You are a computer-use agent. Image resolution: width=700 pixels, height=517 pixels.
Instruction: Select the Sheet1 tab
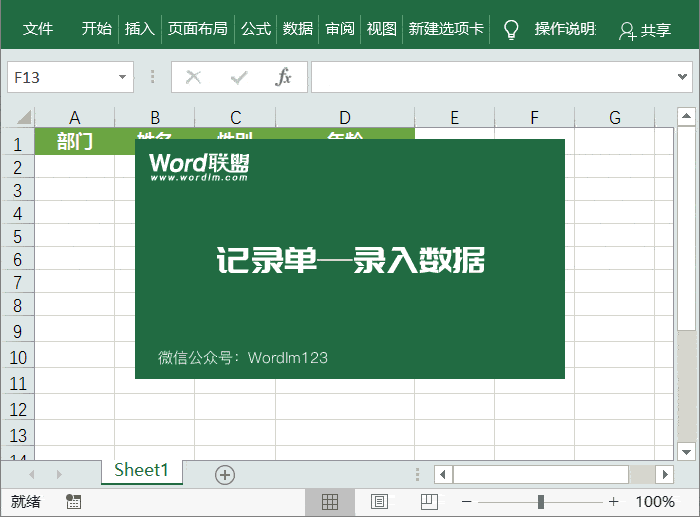142,471
